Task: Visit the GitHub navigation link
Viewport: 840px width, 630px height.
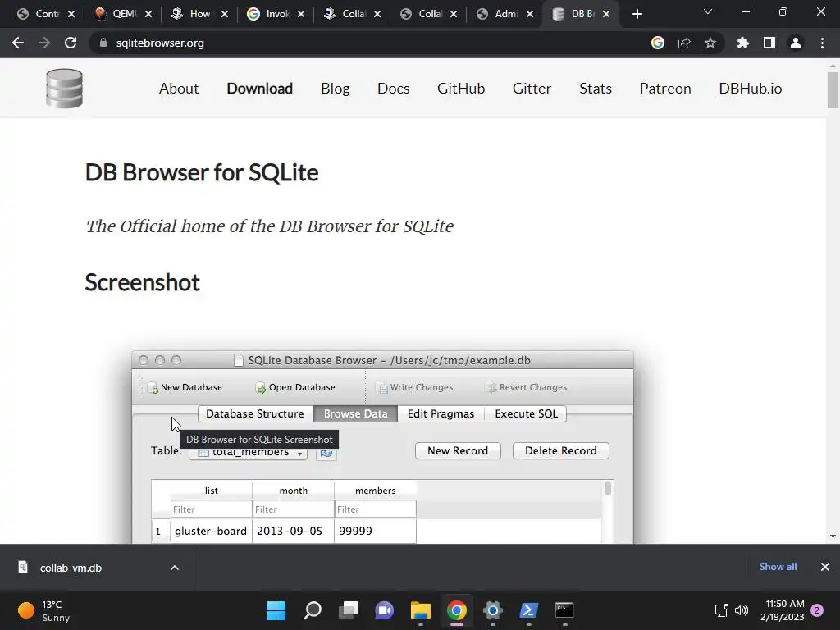Action: pos(461,89)
